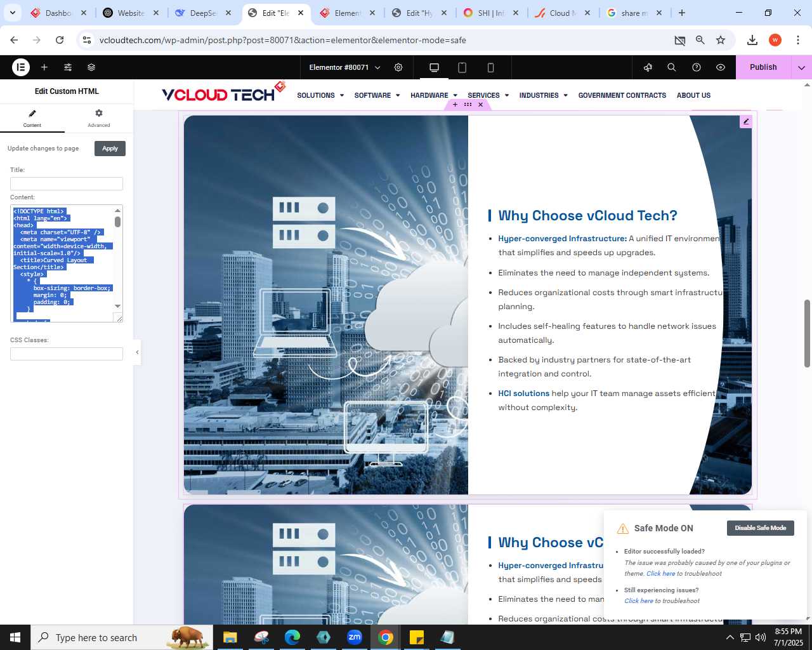This screenshot has width=812, height=650.
Task: Switch to desktop preview mode
Action: tap(435, 67)
